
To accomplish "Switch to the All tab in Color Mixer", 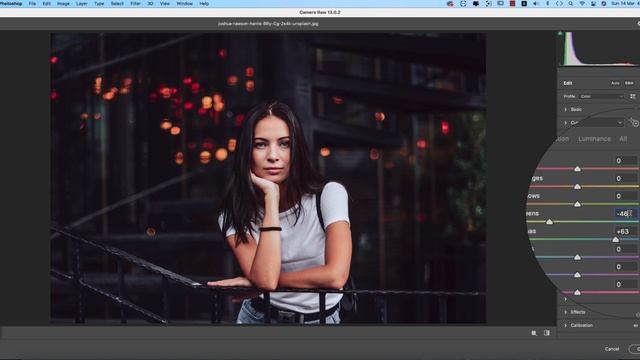I will pyautogui.click(x=623, y=139).
